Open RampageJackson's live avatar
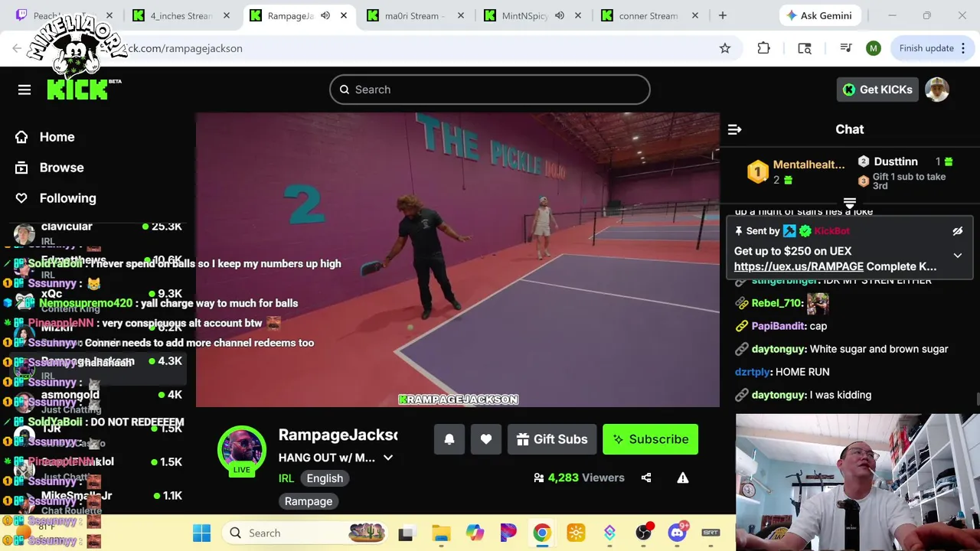980x551 pixels. coord(242,451)
